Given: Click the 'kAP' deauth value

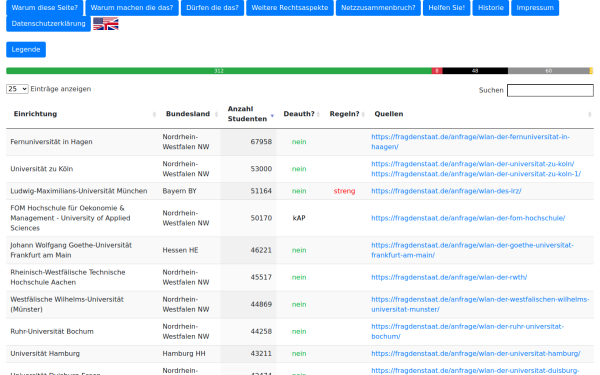Looking at the screenshot, I should click(299, 218).
